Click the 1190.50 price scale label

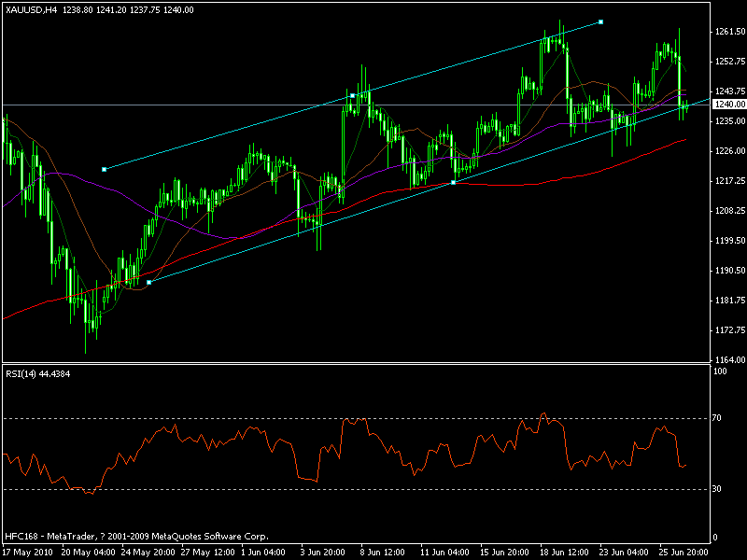(730, 271)
